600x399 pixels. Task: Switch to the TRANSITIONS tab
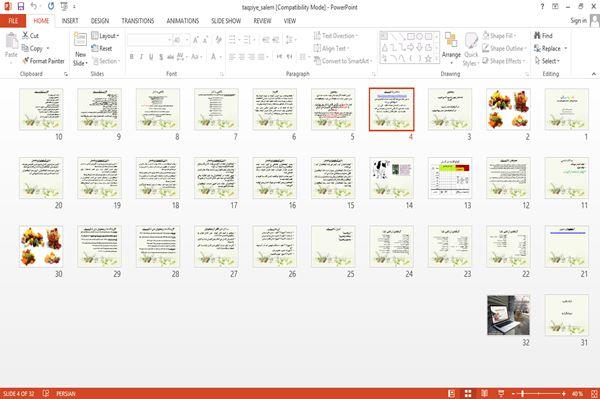click(x=138, y=21)
